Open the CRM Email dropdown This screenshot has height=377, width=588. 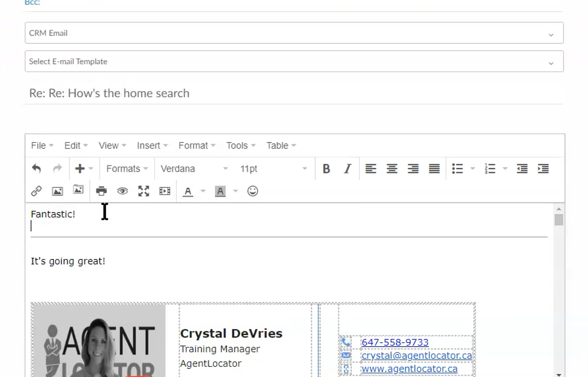[x=294, y=33]
